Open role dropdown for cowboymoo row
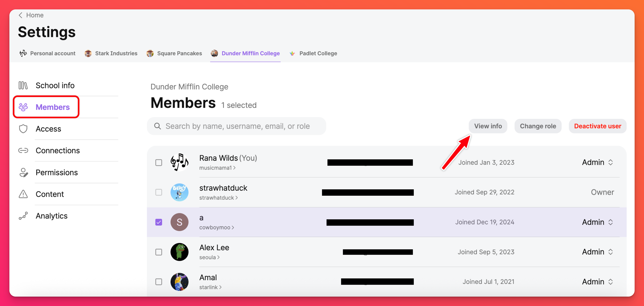644x306 pixels. click(597, 222)
